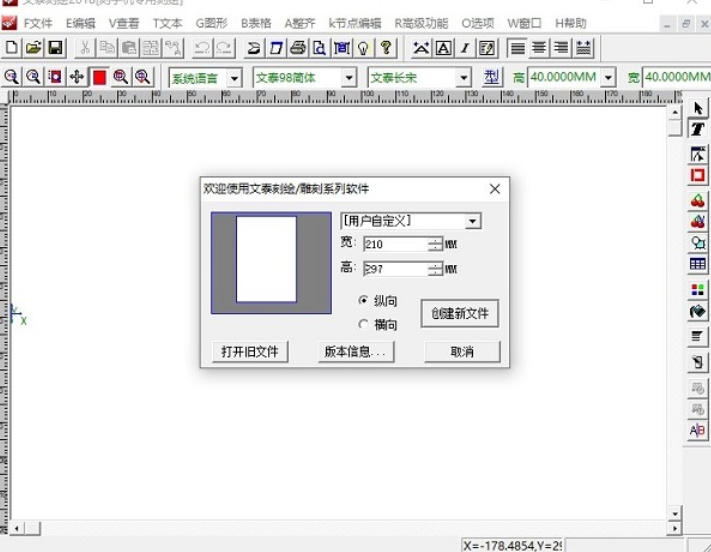Image resolution: width=711 pixels, height=552 pixels.
Task: Click the 版本信息 button
Action: 356,352
